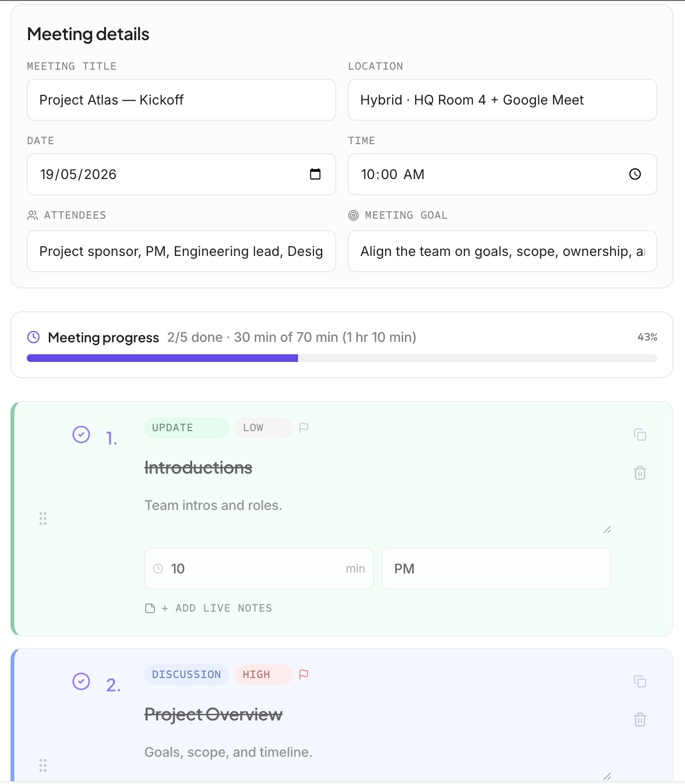Open the LOW priority dropdown
Image resolution: width=685 pixels, height=784 pixels.
click(x=263, y=428)
